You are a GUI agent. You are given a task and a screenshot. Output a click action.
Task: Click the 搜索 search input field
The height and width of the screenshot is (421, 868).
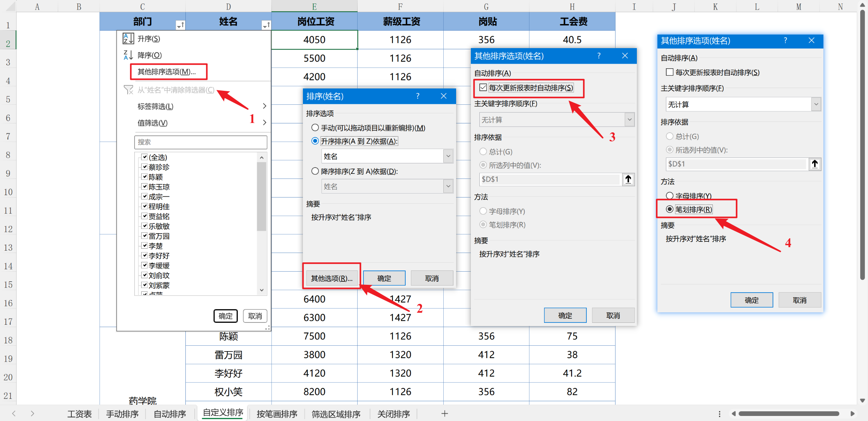pyautogui.click(x=201, y=142)
